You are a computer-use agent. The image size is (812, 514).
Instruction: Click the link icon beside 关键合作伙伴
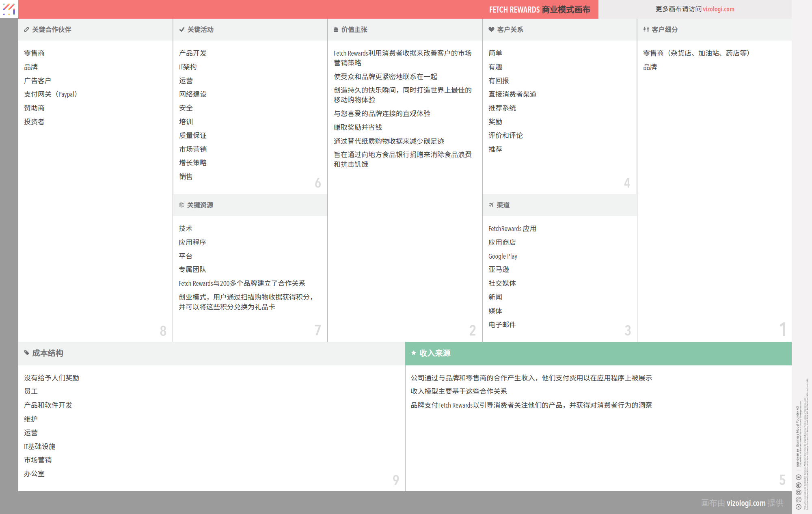click(26, 30)
